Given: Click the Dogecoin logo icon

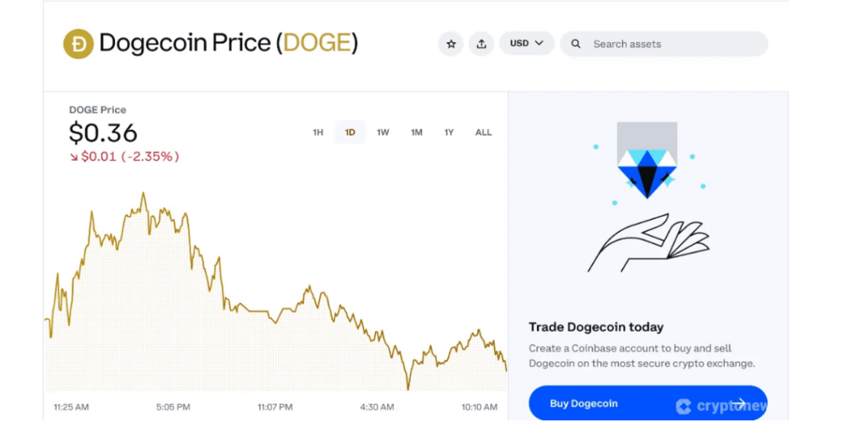Looking at the screenshot, I should click(78, 43).
